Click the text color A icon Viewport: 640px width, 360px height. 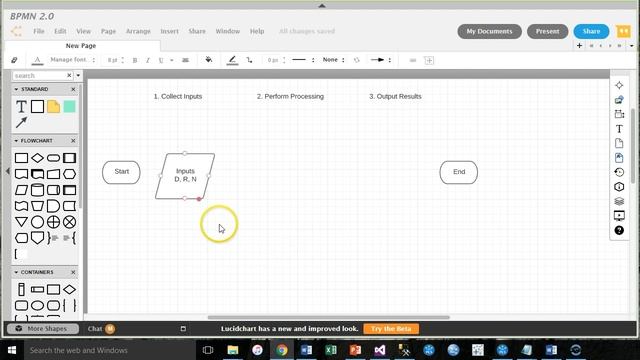point(37,60)
